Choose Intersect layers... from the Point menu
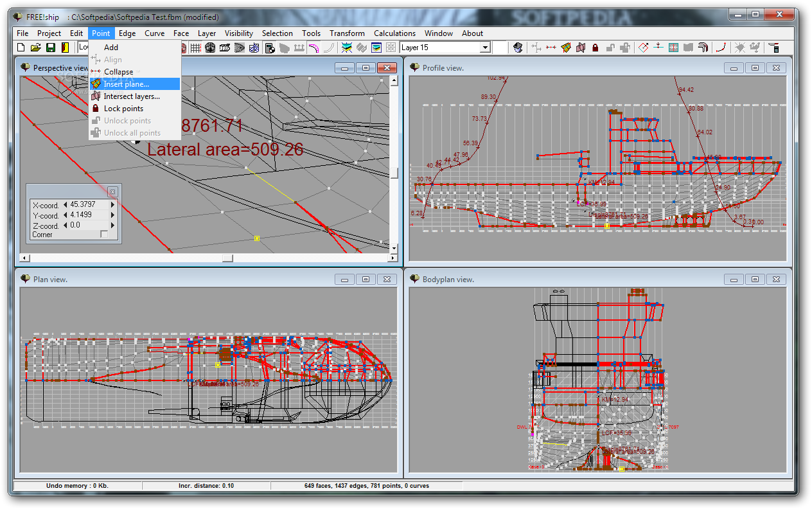The image size is (812, 509). [x=135, y=96]
